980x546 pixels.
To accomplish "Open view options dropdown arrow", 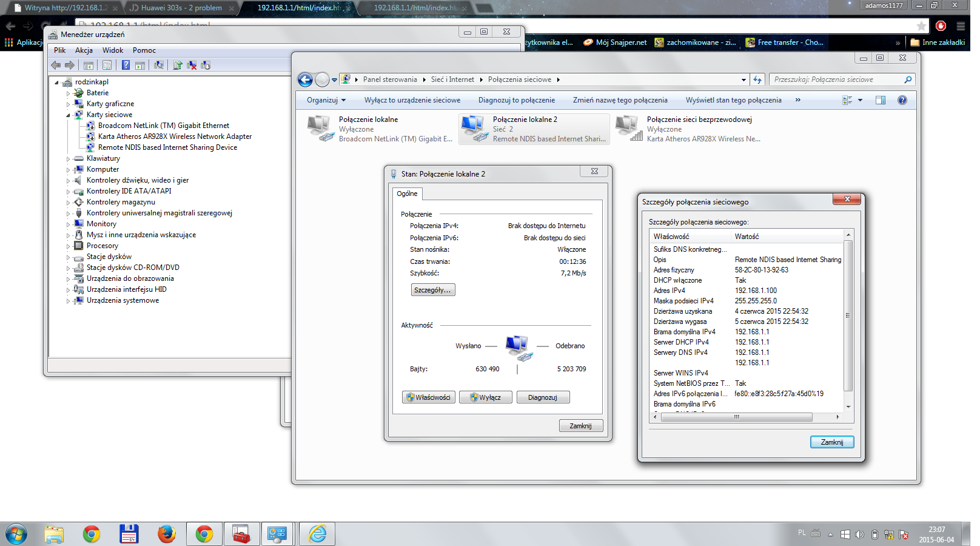I will click(x=860, y=100).
